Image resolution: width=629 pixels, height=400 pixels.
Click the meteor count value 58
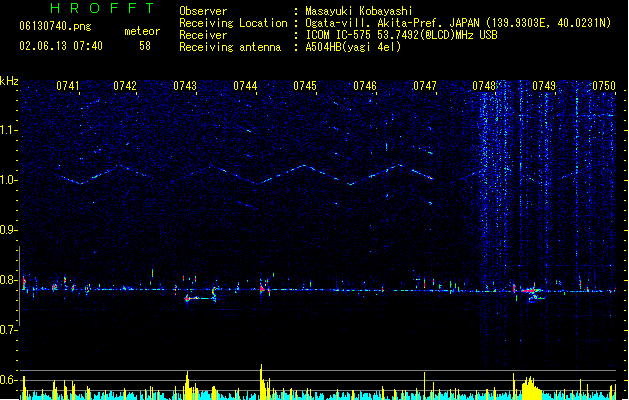[x=145, y=46]
